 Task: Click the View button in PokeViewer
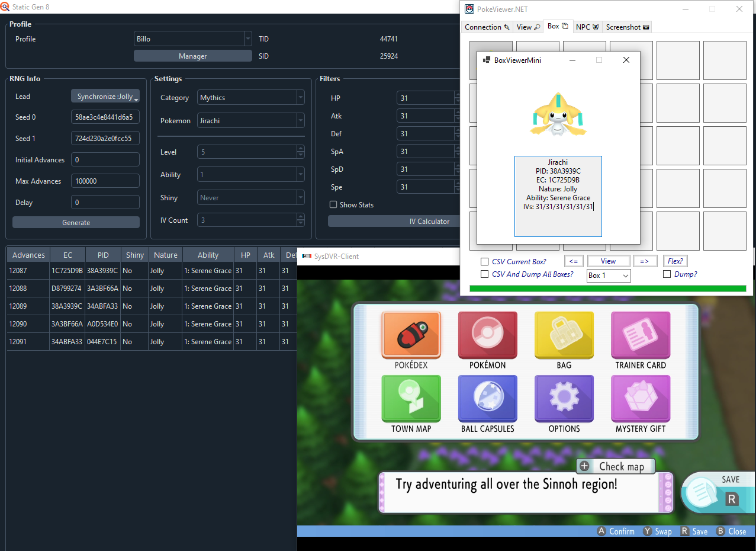point(608,261)
